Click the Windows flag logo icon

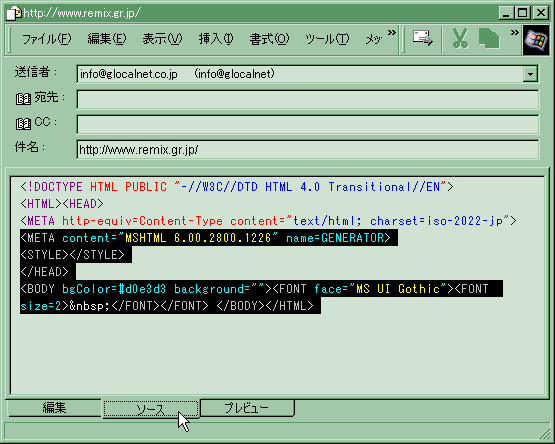click(x=536, y=40)
